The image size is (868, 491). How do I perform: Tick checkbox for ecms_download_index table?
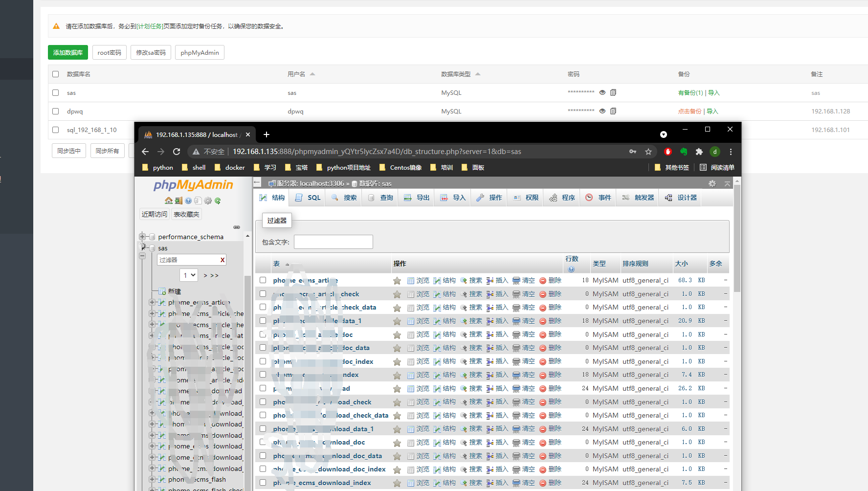[263, 482]
